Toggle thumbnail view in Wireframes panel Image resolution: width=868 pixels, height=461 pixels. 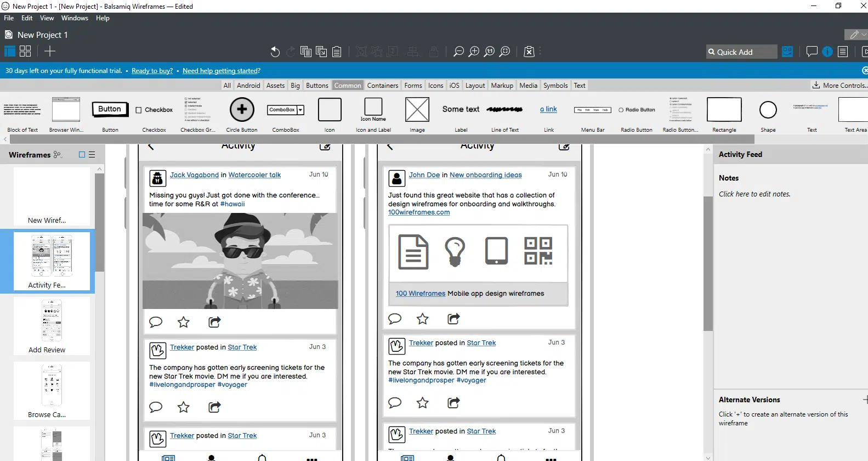[82, 155]
